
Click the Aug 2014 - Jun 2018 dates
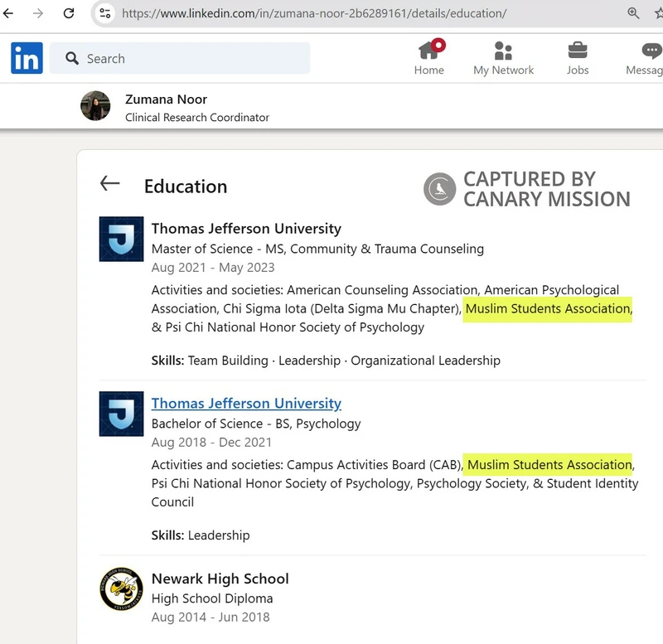(x=211, y=617)
